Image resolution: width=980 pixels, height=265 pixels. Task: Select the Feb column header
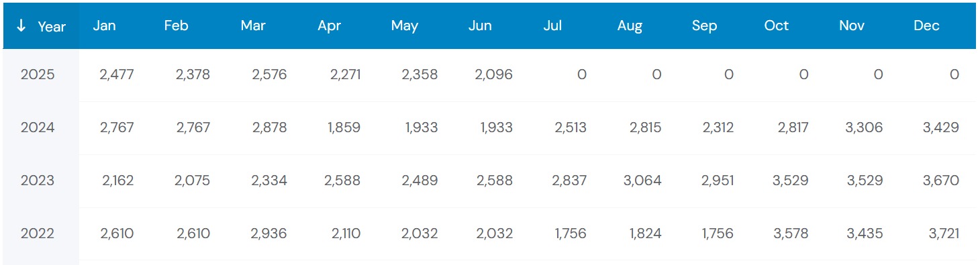(x=176, y=25)
